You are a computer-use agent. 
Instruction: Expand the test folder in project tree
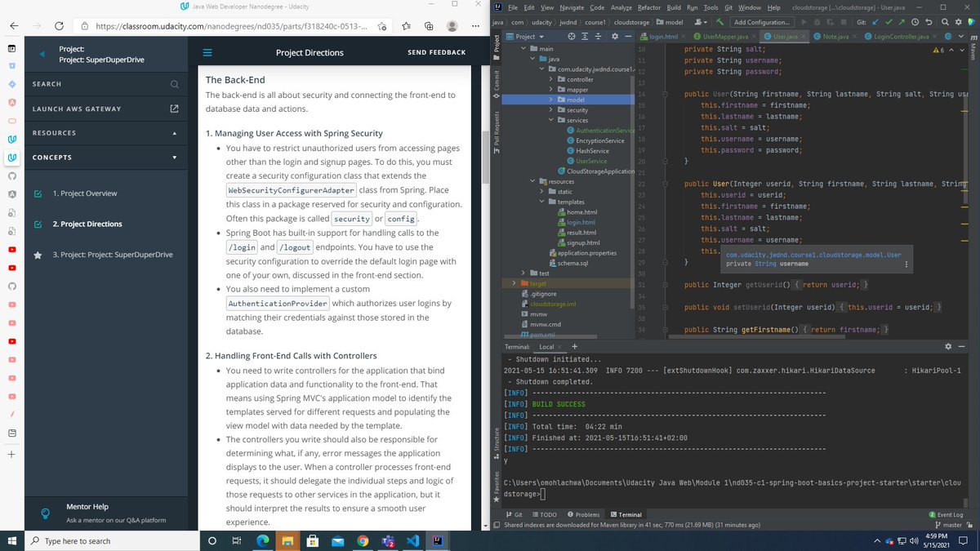(x=523, y=273)
